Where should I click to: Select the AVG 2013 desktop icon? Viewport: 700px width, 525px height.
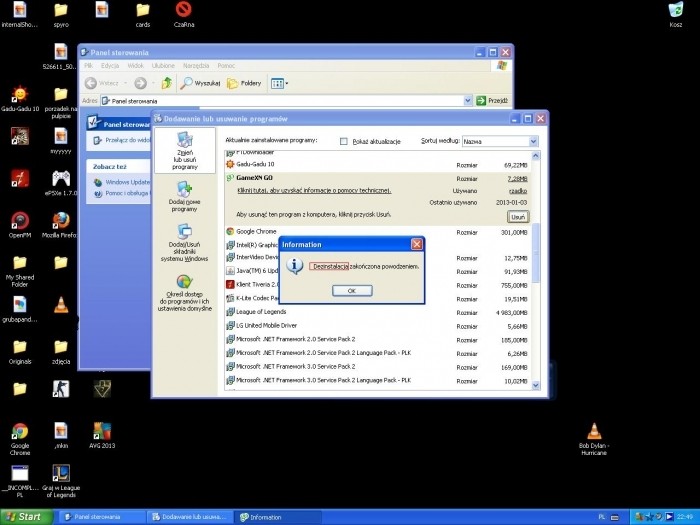pyautogui.click(x=101, y=432)
